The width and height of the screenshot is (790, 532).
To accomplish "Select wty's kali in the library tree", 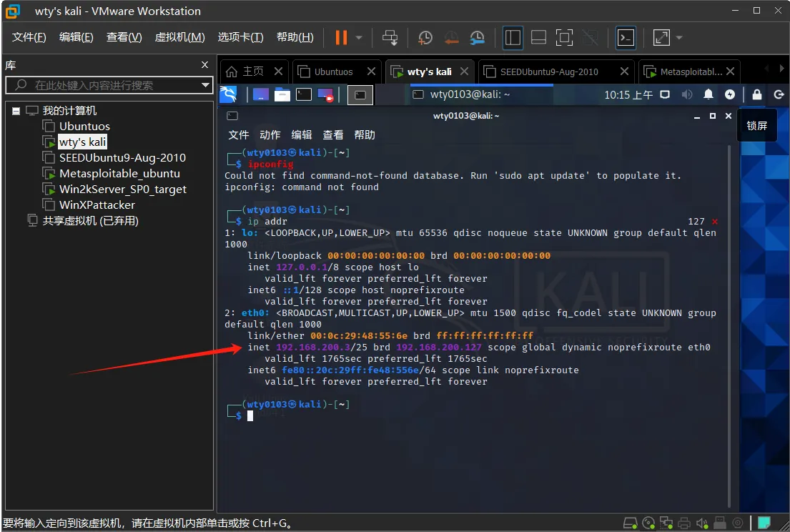I will pos(83,142).
